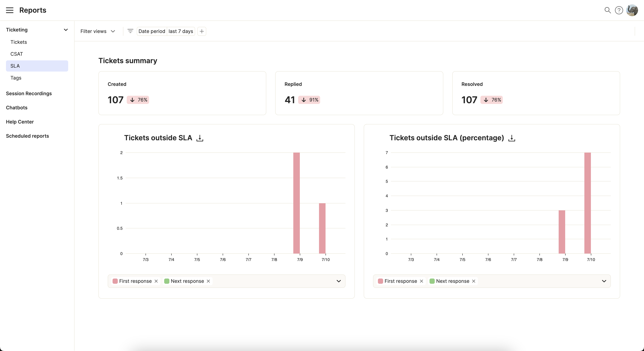Click the 76% decrease badge under Created
This screenshot has width=644, height=351.
coord(138,100)
